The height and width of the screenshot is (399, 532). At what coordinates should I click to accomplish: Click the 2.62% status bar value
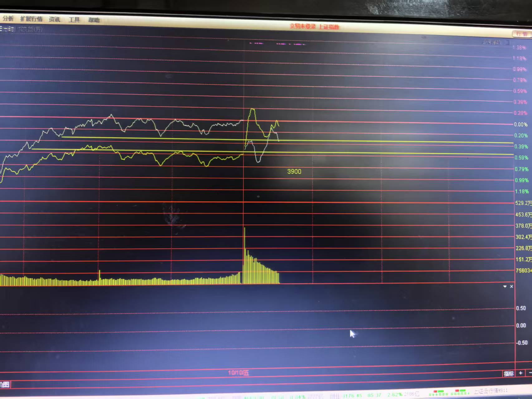click(394, 395)
